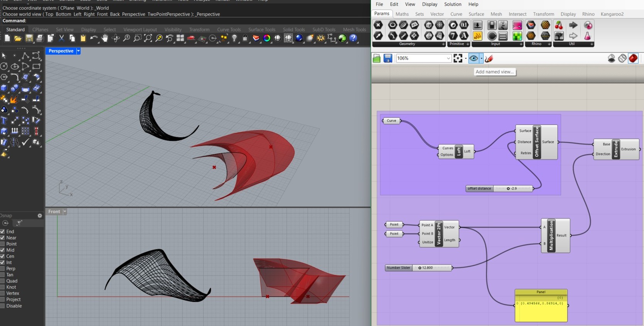The image size is (644, 326).
Task: Click the Save icon in Rhino toolbar
Action: tap(29, 38)
